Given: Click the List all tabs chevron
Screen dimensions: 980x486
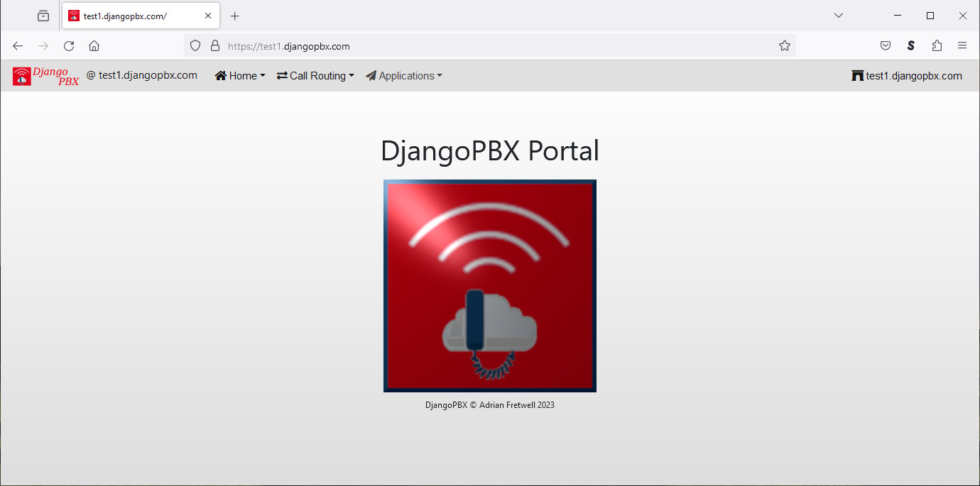Looking at the screenshot, I should coord(839,16).
